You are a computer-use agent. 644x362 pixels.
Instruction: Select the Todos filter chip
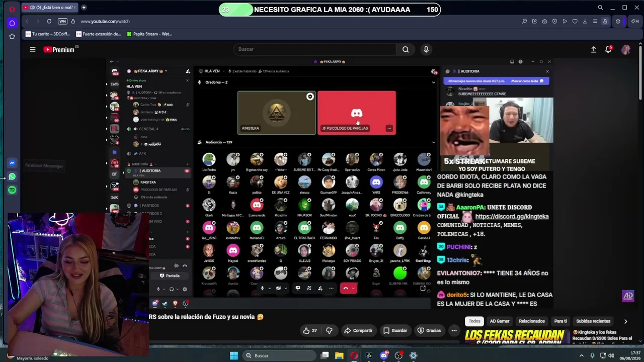[x=474, y=321]
